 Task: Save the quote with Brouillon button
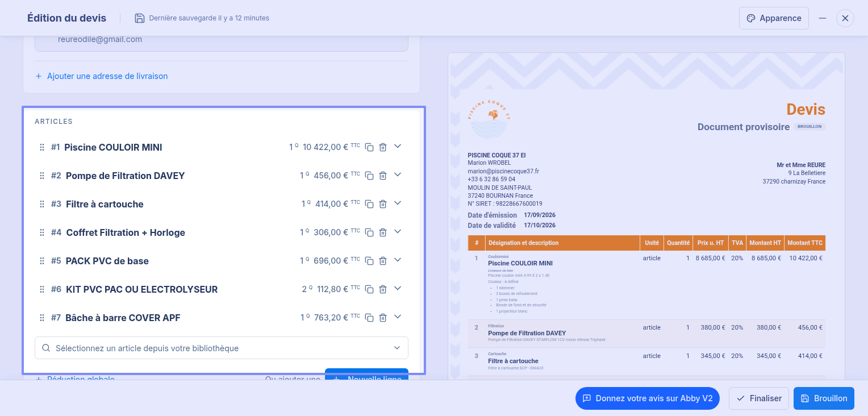tap(824, 398)
